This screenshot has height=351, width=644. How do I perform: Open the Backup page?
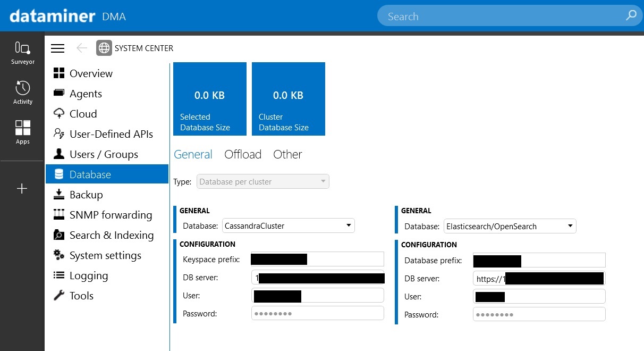click(x=107, y=195)
